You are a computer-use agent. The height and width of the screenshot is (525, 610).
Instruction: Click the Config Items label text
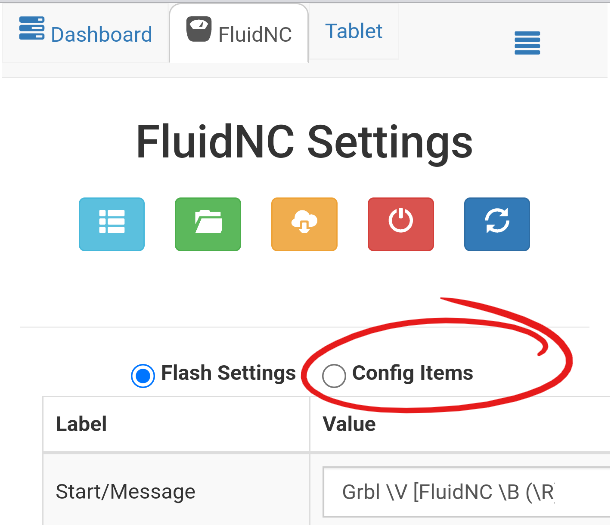point(412,374)
